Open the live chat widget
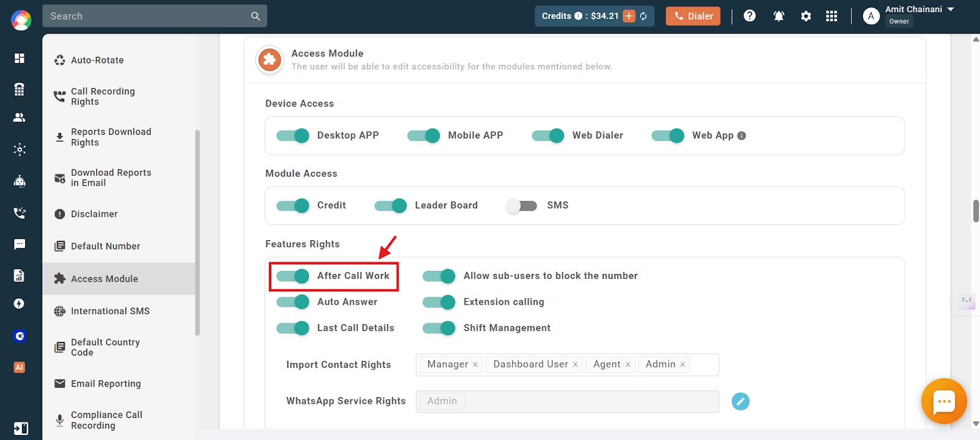Viewport: 980px width, 440px height. (944, 401)
